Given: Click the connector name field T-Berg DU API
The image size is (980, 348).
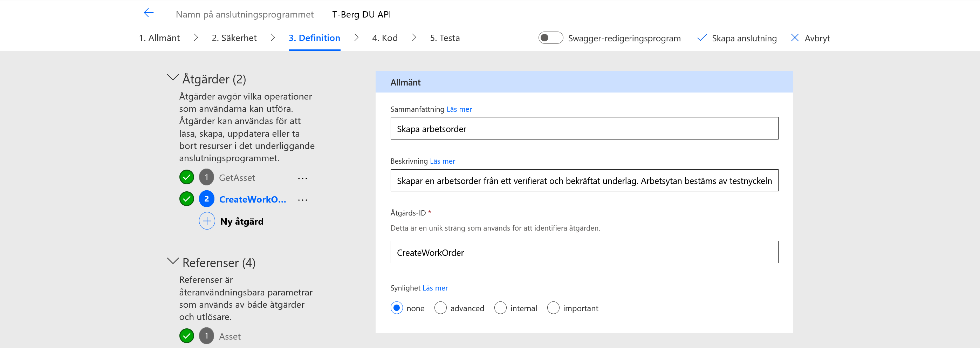Looking at the screenshot, I should (x=362, y=14).
